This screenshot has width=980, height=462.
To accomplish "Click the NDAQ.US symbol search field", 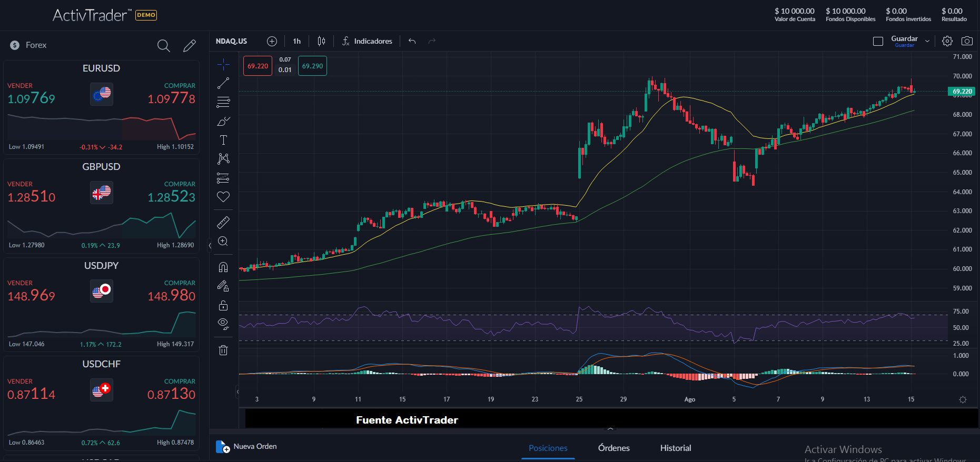I will (232, 41).
